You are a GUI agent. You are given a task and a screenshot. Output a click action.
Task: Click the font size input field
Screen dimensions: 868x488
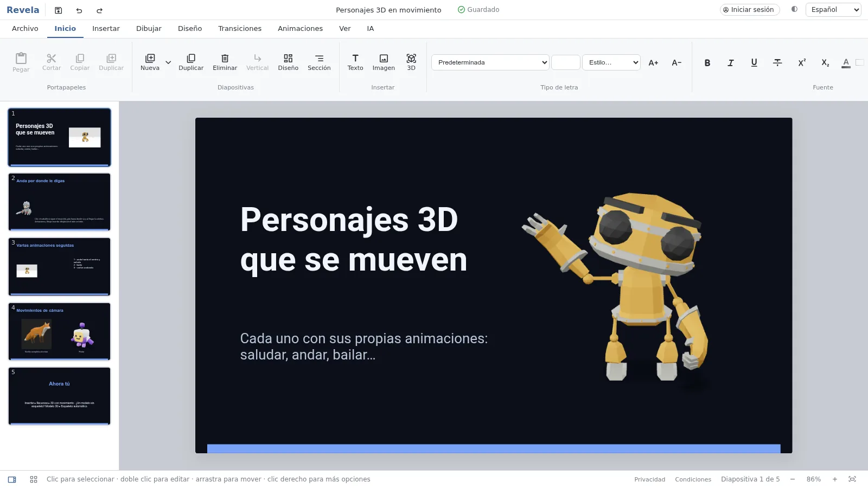[x=566, y=62]
